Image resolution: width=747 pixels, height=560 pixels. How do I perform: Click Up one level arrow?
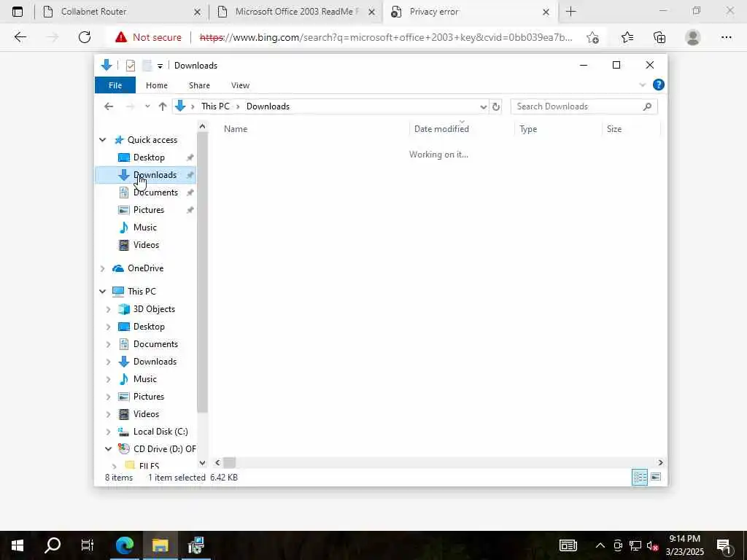[163, 106]
